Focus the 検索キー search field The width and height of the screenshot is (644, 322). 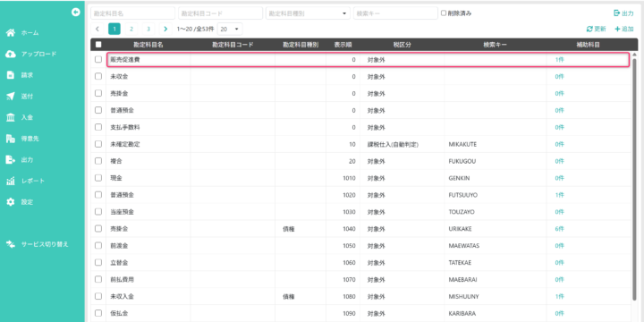pyautogui.click(x=395, y=13)
